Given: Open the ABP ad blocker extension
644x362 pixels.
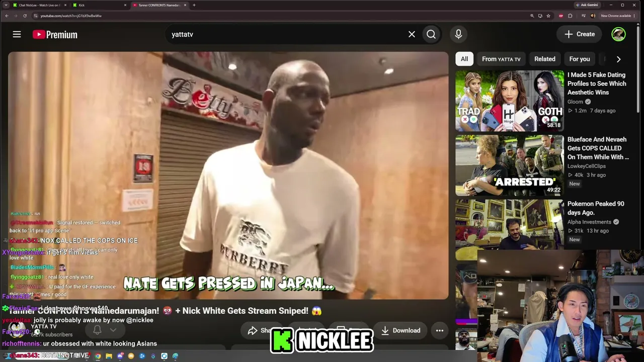Looking at the screenshot, I should (x=561, y=16).
